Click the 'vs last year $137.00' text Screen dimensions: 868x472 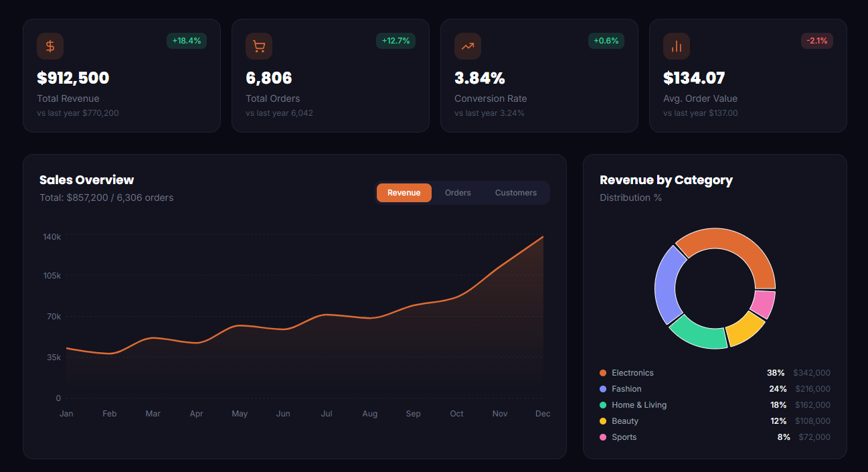click(x=701, y=113)
